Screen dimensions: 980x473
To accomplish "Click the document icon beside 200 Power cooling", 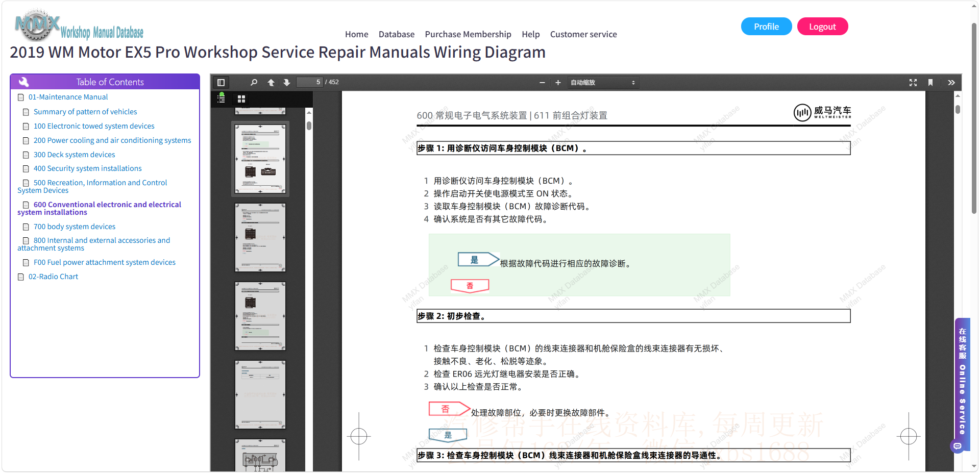I will click(x=26, y=141).
